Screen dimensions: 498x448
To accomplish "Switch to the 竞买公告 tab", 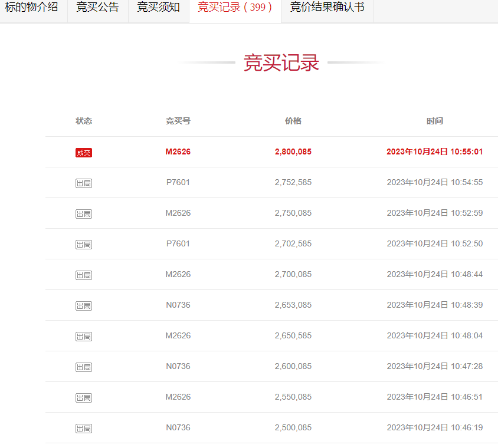I will (x=97, y=8).
